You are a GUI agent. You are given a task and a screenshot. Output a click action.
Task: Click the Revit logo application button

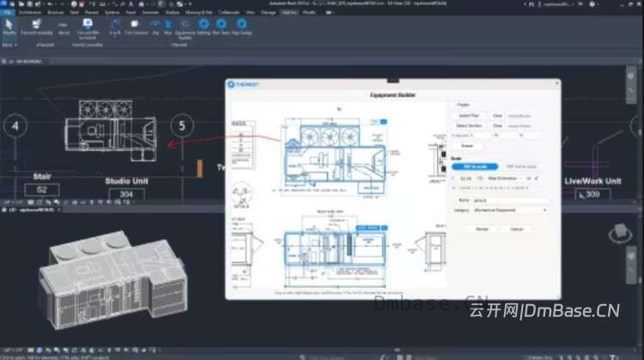pyautogui.click(x=3, y=3)
